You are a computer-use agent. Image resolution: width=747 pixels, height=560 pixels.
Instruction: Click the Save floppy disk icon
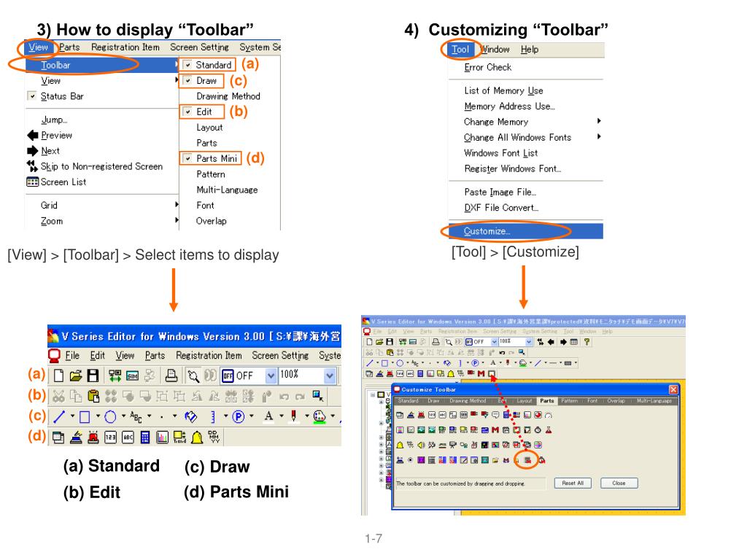click(x=93, y=376)
